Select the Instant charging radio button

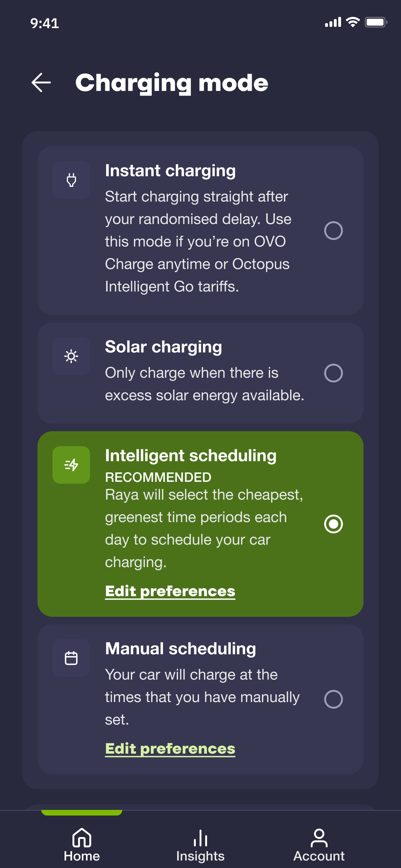pos(333,231)
